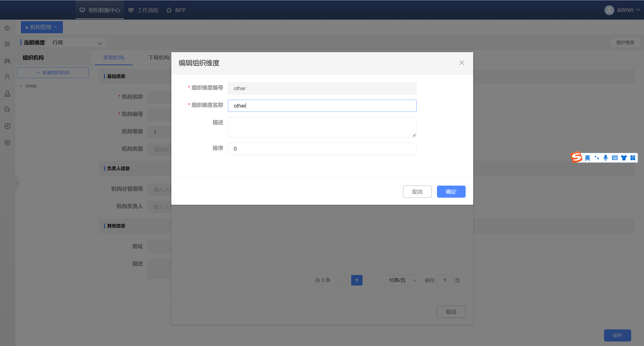Click the hexagon settings sidebar icon

[7, 143]
